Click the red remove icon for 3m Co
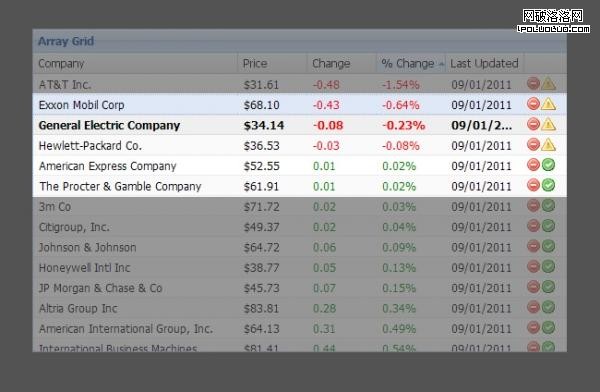Image resolution: width=600 pixels, height=392 pixels. [533, 206]
